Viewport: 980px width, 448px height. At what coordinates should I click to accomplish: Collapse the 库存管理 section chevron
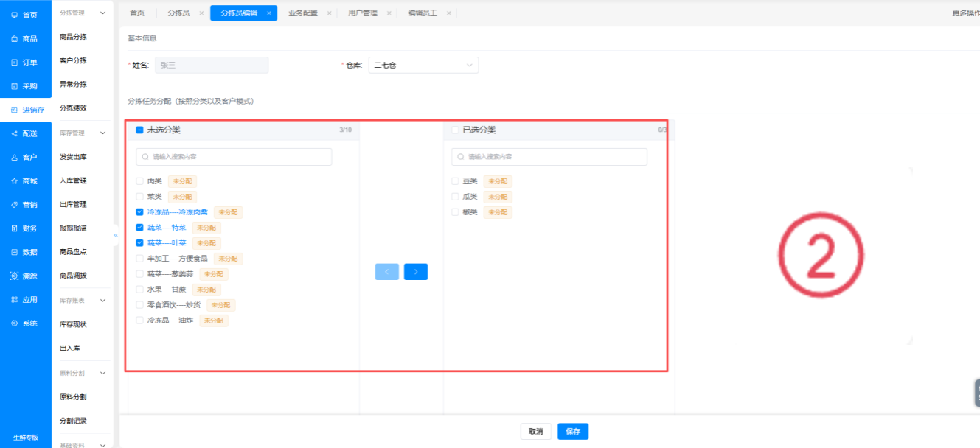(x=102, y=133)
